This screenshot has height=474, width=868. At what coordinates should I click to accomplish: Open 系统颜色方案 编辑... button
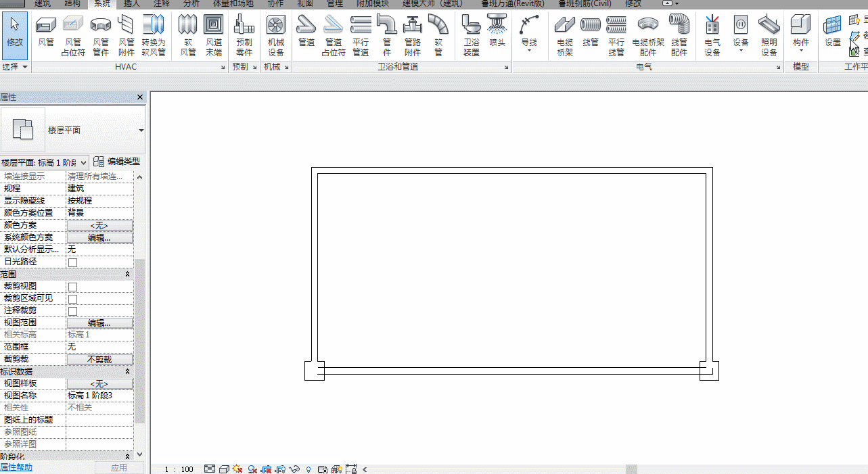99,238
